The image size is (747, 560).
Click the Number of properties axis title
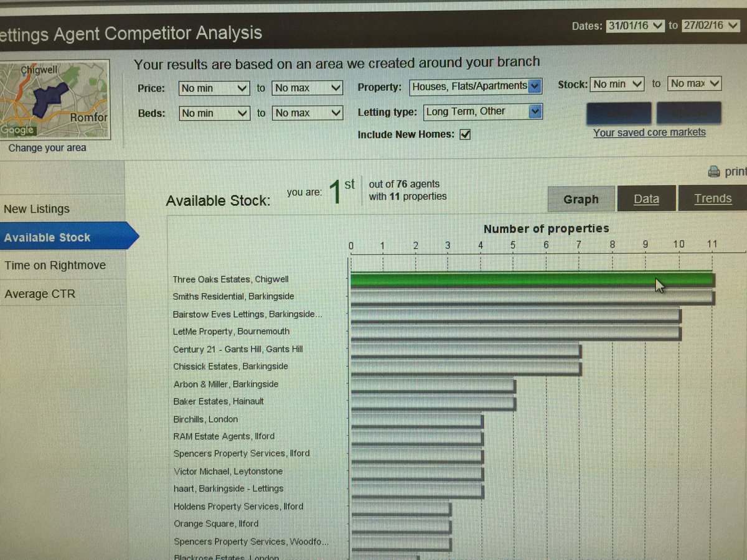(546, 228)
